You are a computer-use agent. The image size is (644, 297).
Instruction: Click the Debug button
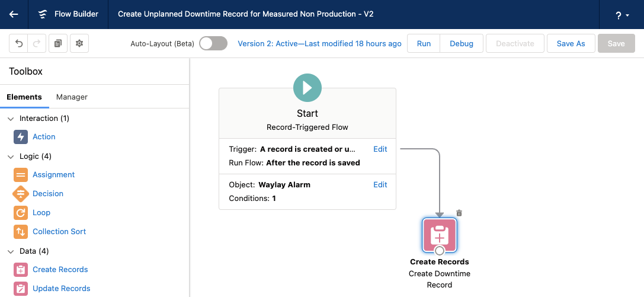tap(462, 43)
